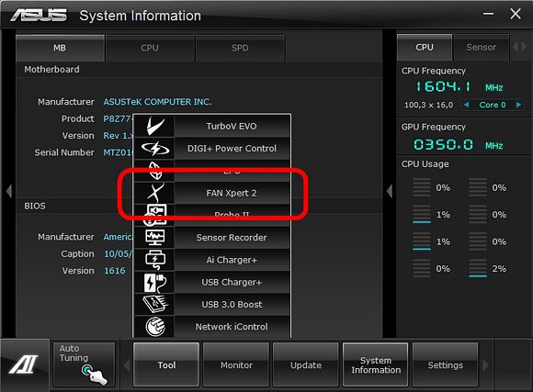Click the FAN Xpert 2 X-shaped icon

pos(155,193)
